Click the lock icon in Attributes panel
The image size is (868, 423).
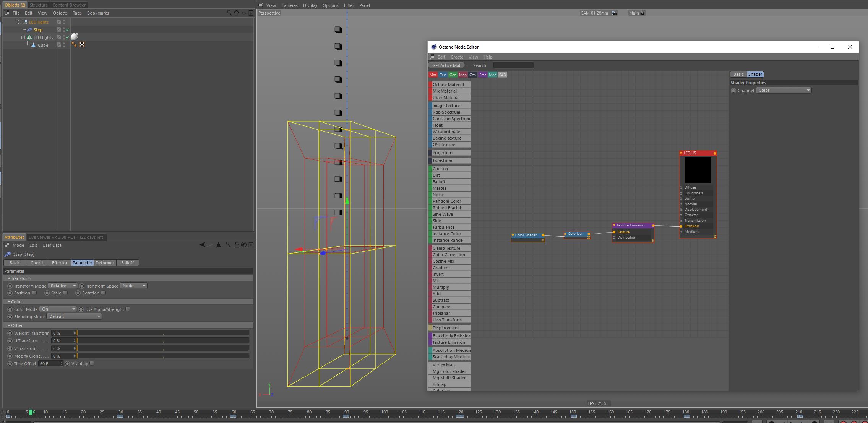pyautogui.click(x=237, y=245)
